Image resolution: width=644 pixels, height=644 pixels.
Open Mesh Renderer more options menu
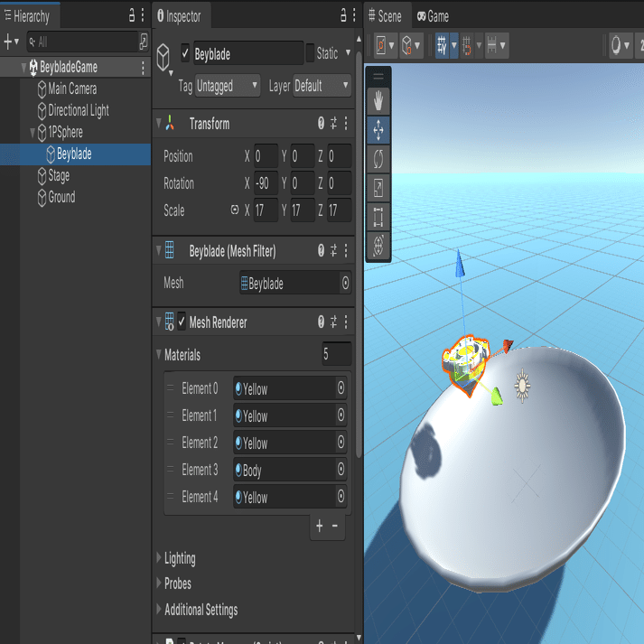click(x=346, y=322)
